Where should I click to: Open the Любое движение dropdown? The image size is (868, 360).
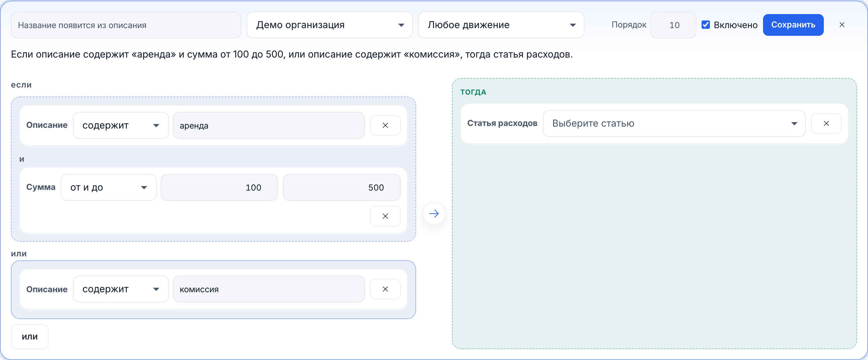(x=501, y=25)
